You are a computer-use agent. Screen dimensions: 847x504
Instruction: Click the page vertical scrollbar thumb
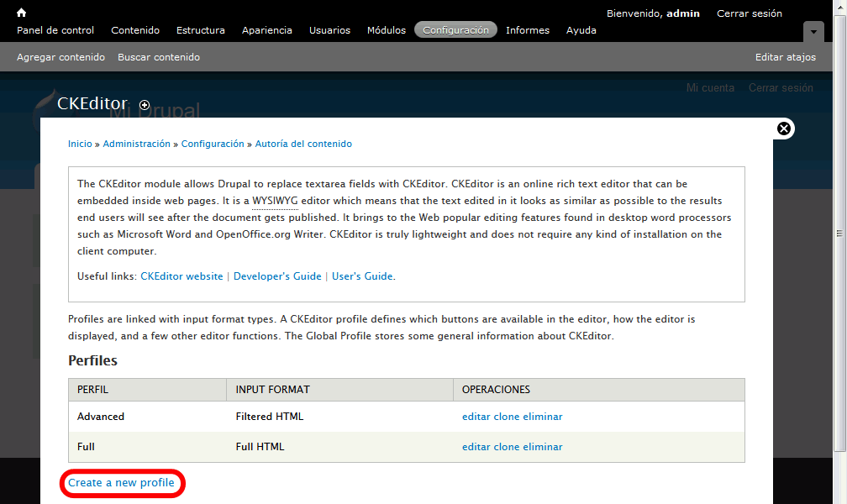(x=839, y=234)
